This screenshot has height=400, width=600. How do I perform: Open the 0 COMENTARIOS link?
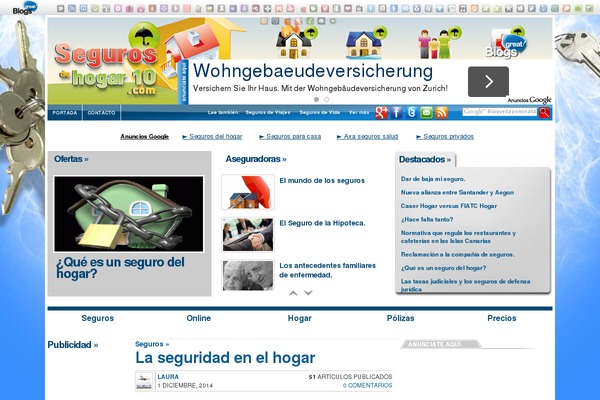tap(367, 385)
